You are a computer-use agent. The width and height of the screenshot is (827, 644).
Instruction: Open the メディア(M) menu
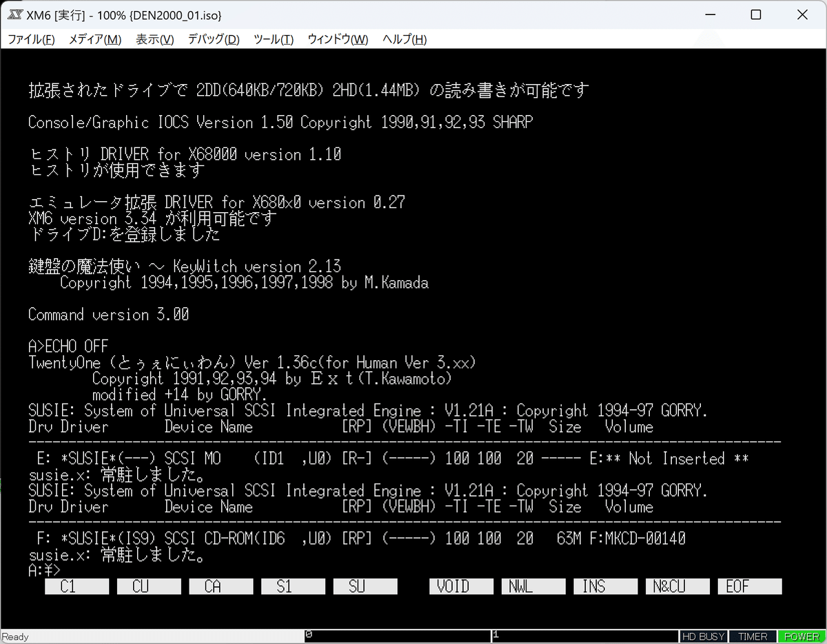tap(94, 39)
